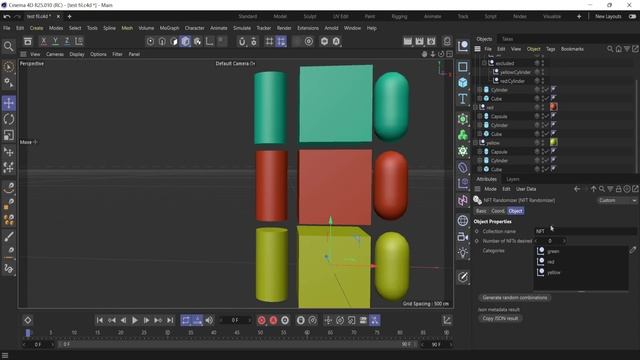Add a Light object from right palette
The image size is (640, 360).
[462, 253]
